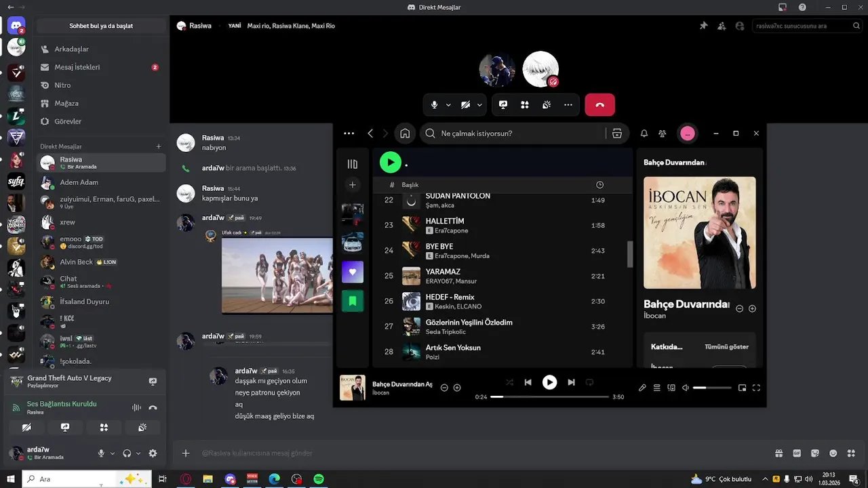Select track BYE BYE
This screenshot has height=488, width=868.
[502, 251]
